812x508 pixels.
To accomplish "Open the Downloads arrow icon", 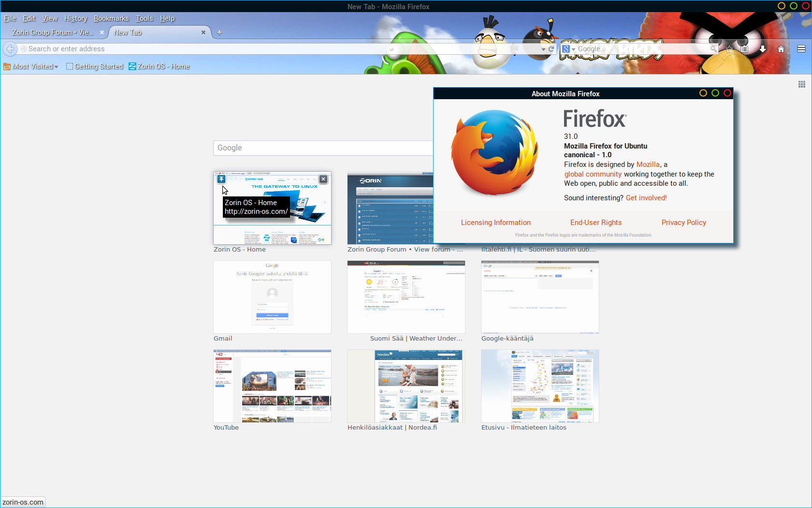I will (x=763, y=49).
